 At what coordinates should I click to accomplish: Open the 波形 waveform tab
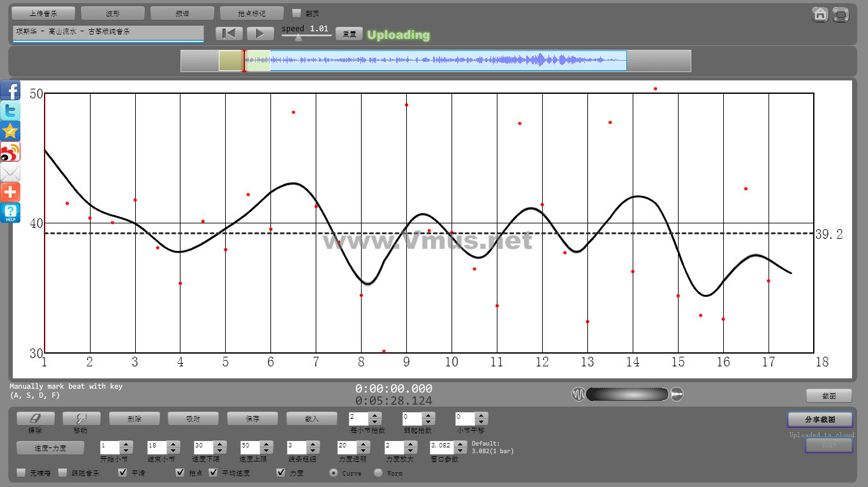113,13
